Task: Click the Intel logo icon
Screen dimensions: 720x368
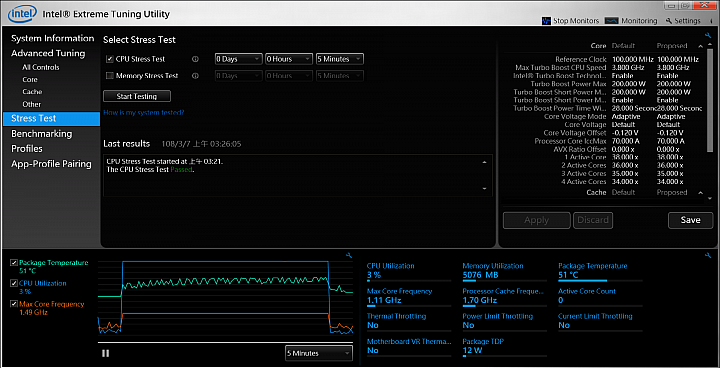Action: 23,14
